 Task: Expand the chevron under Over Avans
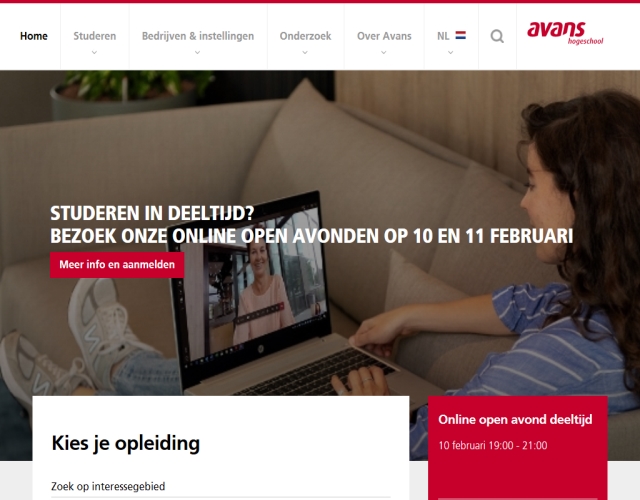coord(384,52)
